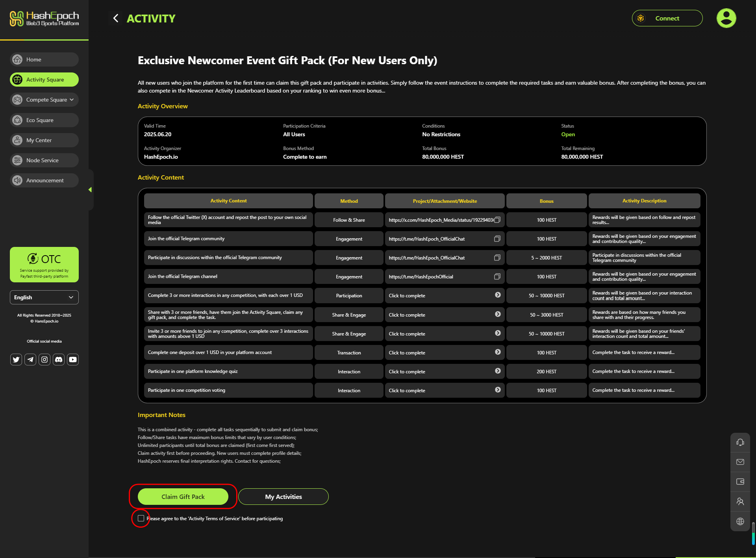756x558 pixels.
Task: Open the wallet icon in floating panel
Action: pos(740,482)
